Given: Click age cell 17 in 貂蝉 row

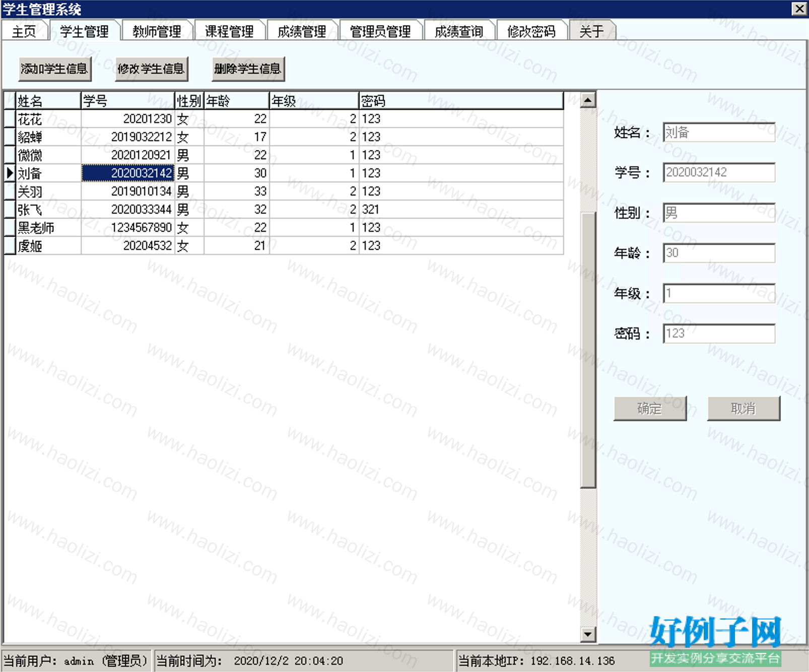Looking at the screenshot, I should 237,137.
